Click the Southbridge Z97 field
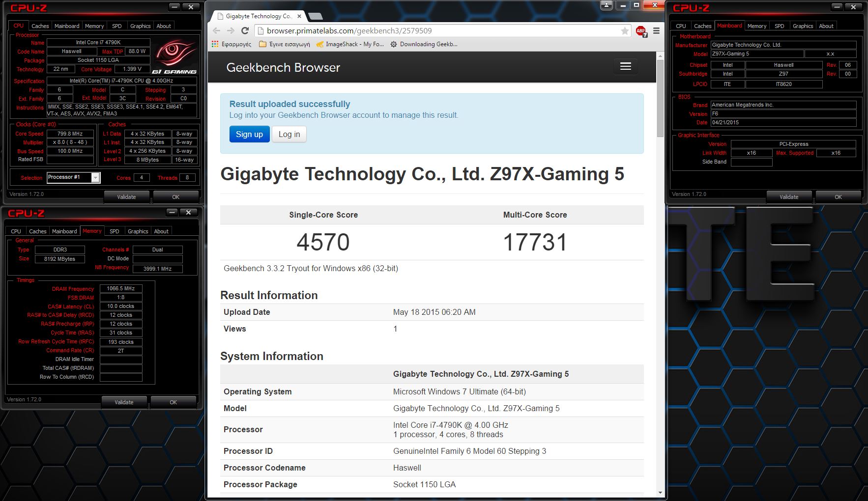The image size is (868, 501). click(783, 74)
